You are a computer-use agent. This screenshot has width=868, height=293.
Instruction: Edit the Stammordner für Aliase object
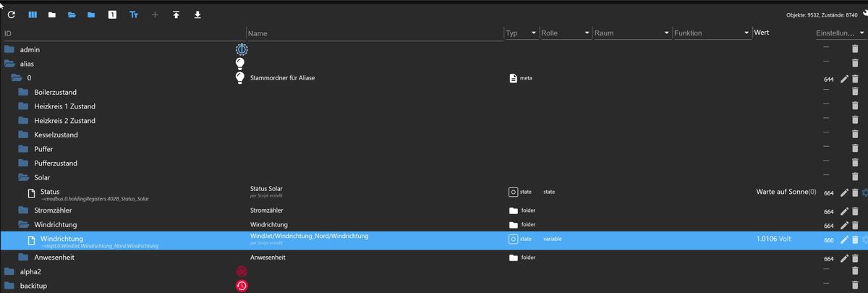click(843, 78)
